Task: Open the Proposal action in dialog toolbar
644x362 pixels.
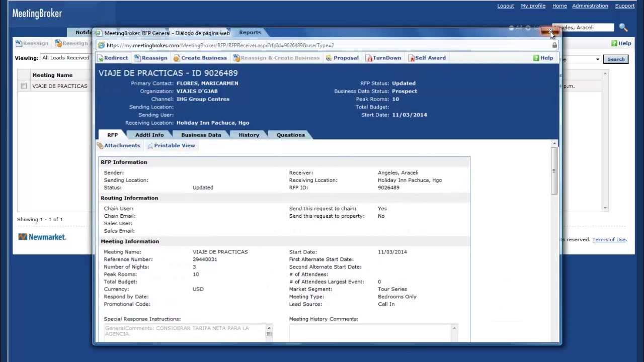Action: coord(342,58)
